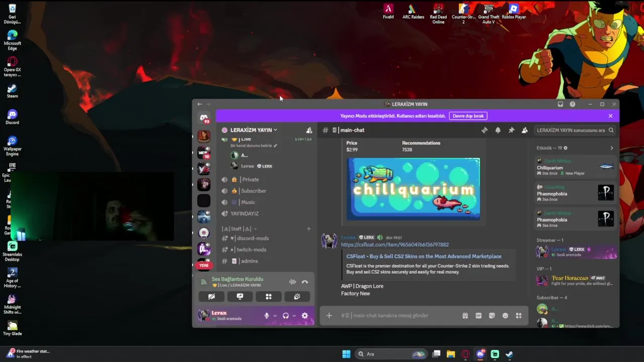
Task: Jump to new mentions via YENİ badge
Action: pyautogui.click(x=204, y=265)
